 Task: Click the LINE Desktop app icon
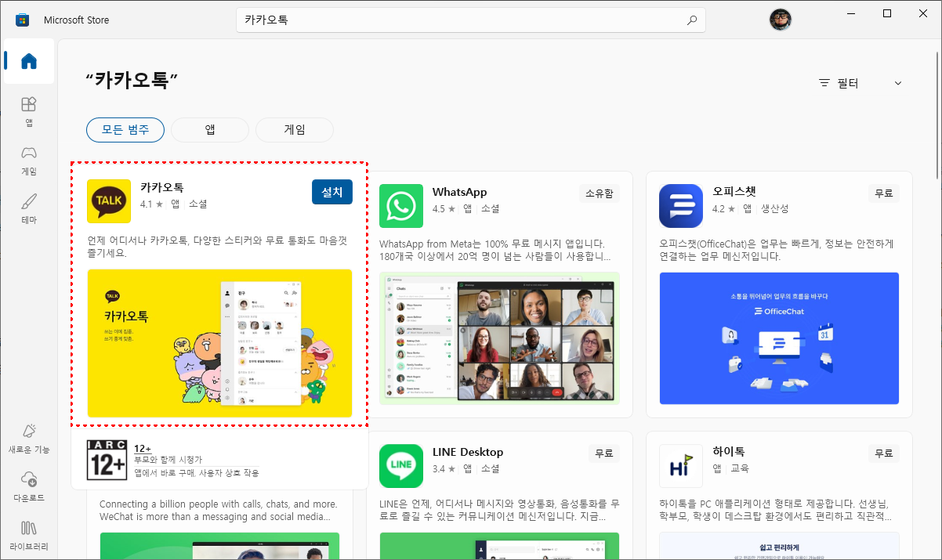click(401, 466)
